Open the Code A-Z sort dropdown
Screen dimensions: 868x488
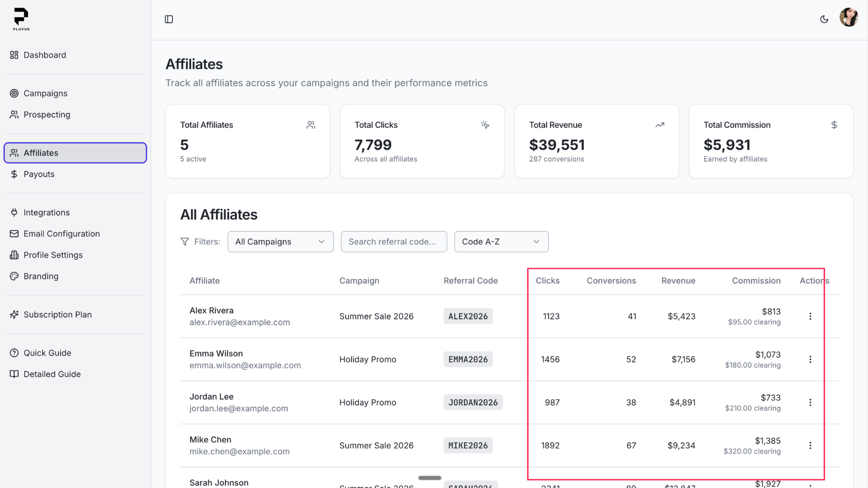click(x=501, y=242)
